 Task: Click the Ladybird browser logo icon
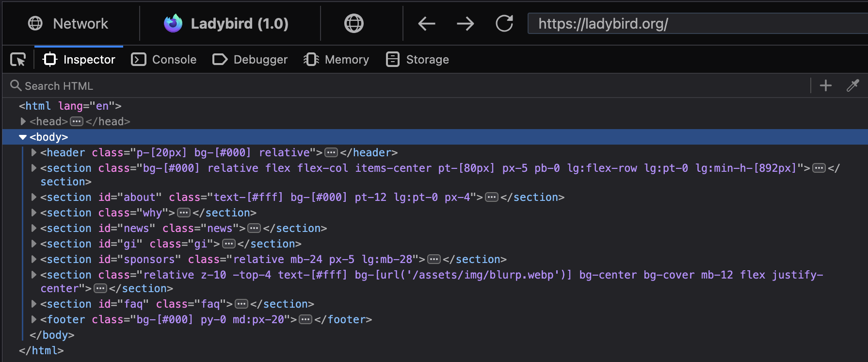tap(173, 23)
